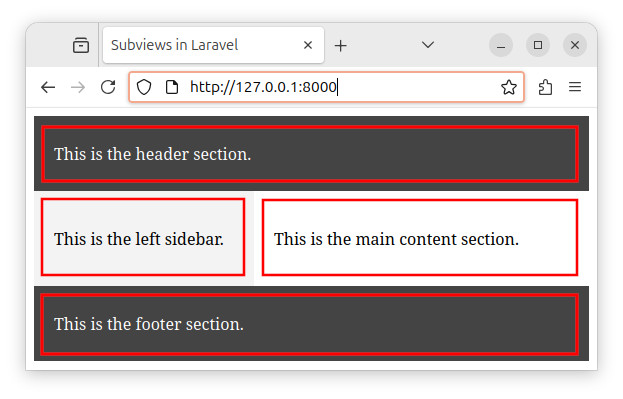This screenshot has width=623, height=399.
Task: Go back with the left arrow
Action: (x=48, y=87)
